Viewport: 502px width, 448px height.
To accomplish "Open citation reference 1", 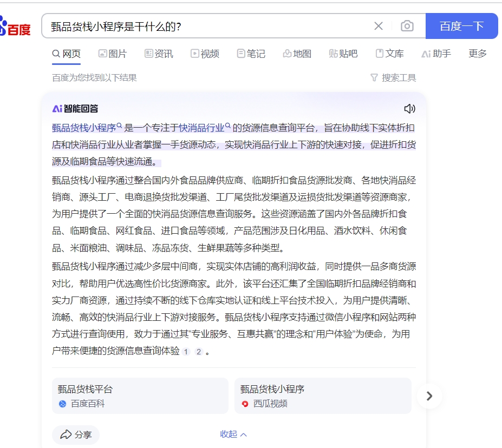I will tap(186, 352).
